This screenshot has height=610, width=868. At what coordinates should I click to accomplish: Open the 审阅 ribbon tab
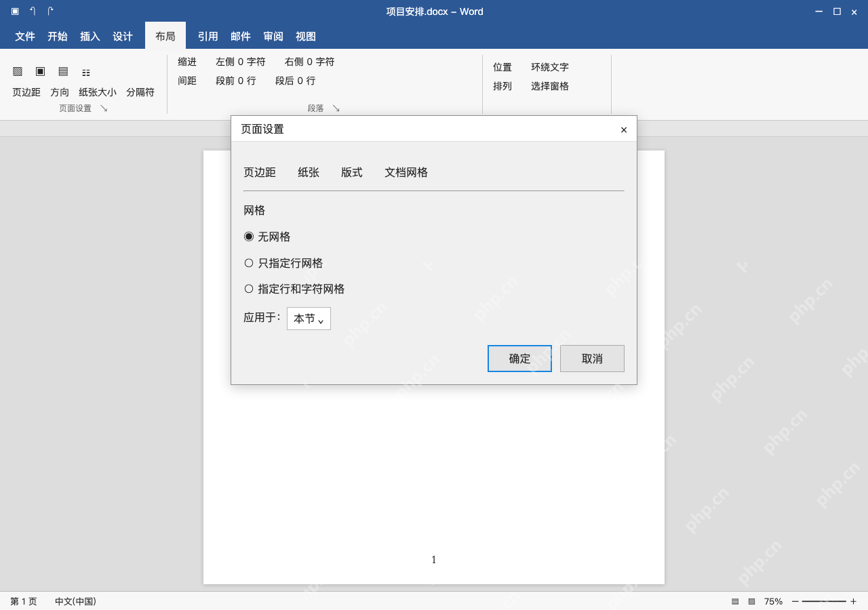pyautogui.click(x=273, y=37)
